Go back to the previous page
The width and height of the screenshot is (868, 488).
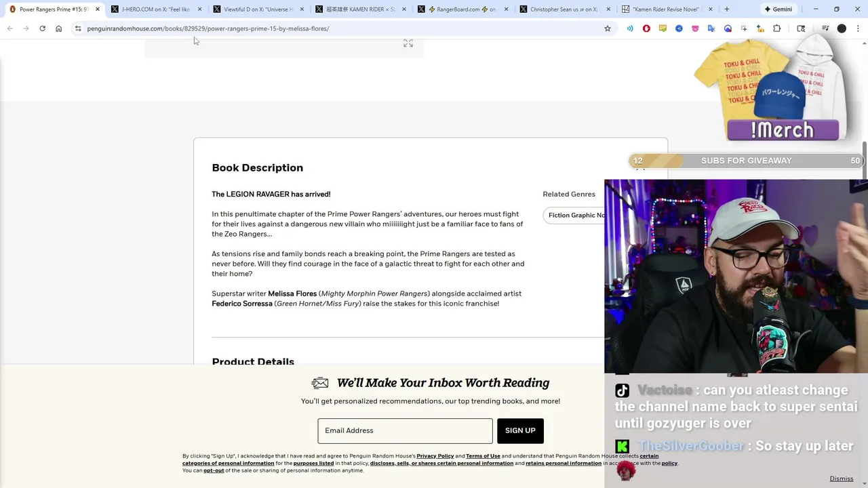[x=9, y=28]
